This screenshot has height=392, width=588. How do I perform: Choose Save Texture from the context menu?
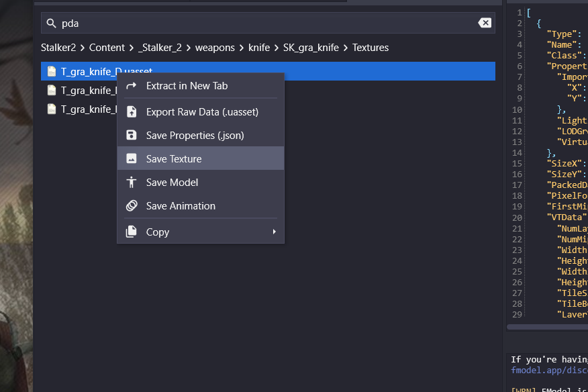(174, 159)
